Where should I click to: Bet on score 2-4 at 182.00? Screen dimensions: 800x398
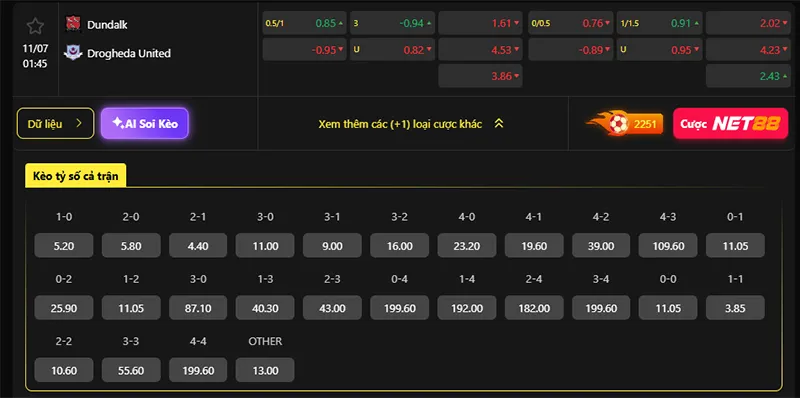[x=534, y=308]
